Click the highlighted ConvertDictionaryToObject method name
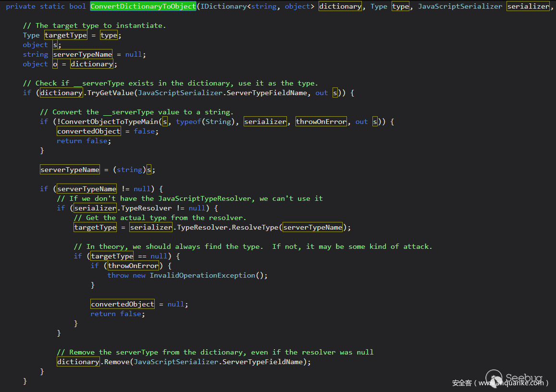This screenshot has height=392, width=556. [x=143, y=6]
